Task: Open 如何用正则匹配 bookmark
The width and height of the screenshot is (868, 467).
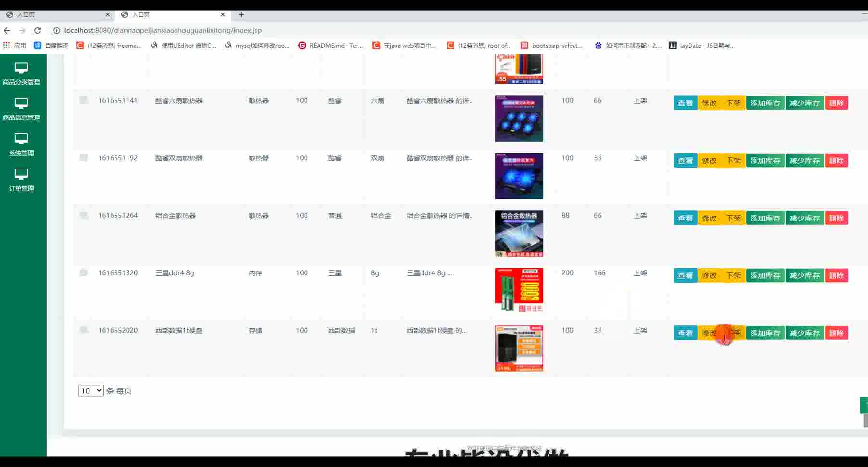Action: click(x=628, y=45)
